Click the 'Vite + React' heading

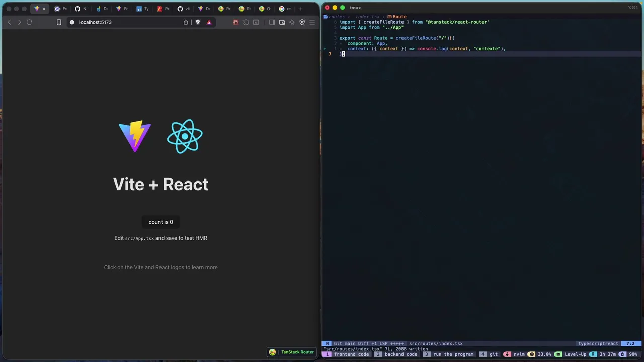[x=160, y=185]
